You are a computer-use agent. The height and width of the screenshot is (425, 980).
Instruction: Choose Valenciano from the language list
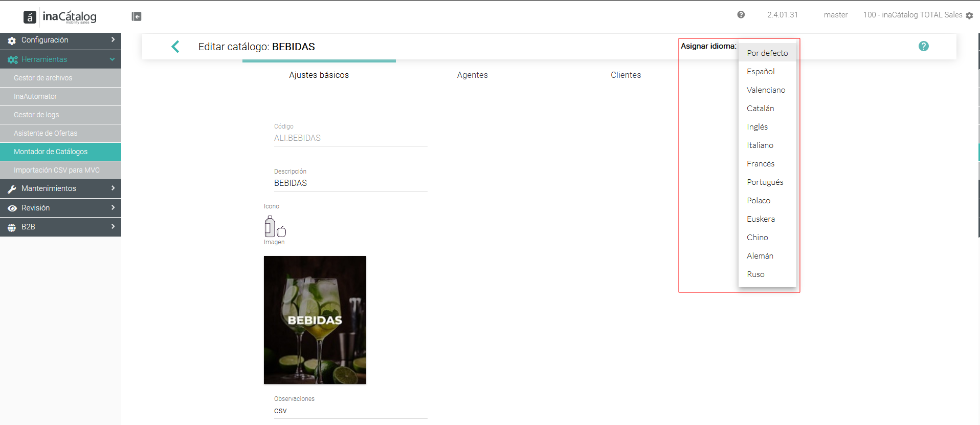[x=767, y=90]
